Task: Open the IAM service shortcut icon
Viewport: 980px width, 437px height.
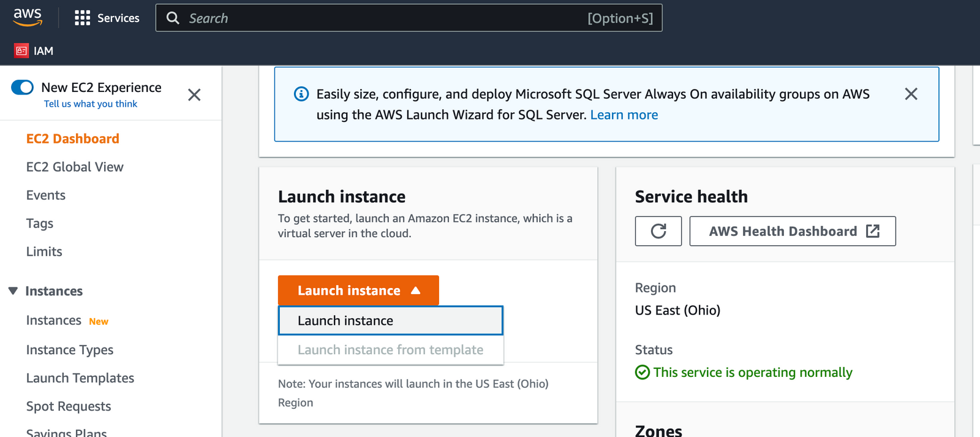Action: (x=21, y=51)
